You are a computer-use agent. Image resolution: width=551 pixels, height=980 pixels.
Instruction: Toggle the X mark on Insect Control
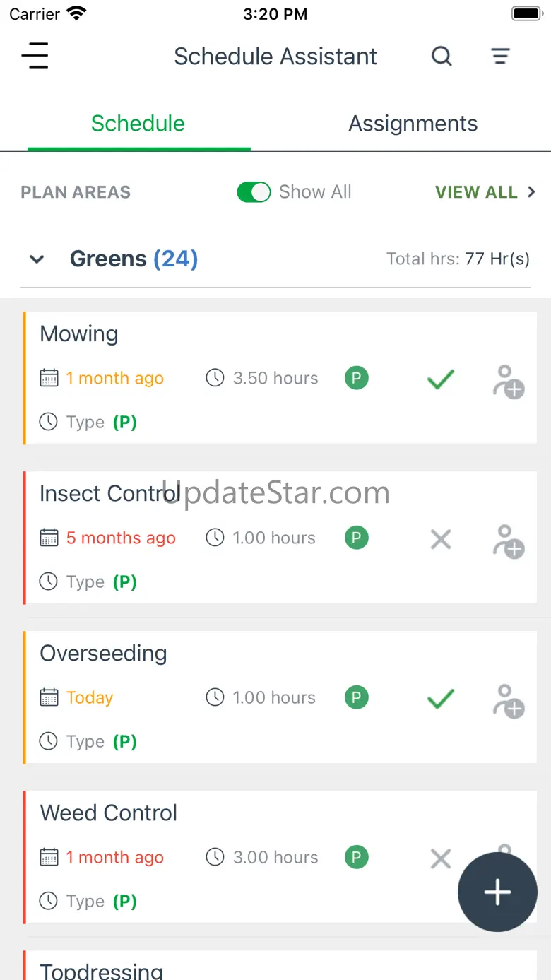(440, 540)
